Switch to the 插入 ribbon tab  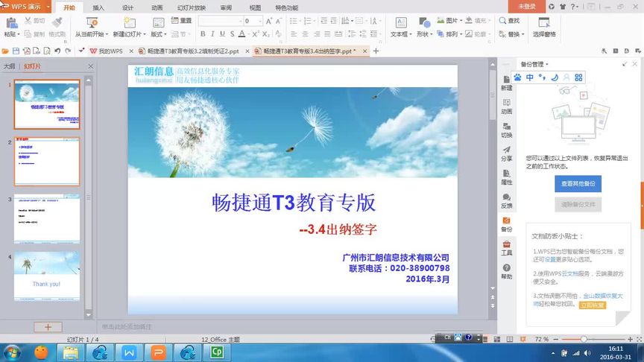click(x=98, y=7)
